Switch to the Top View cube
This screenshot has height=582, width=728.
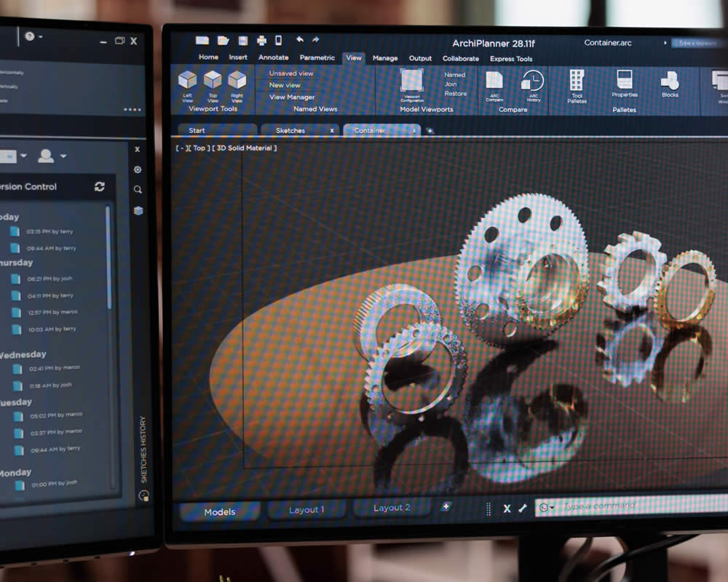point(213,87)
